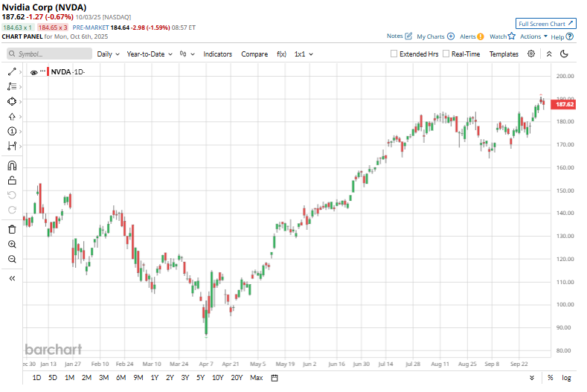Screen dimensions: 587x392
Task: Select the 1D period
Action: pos(36,378)
